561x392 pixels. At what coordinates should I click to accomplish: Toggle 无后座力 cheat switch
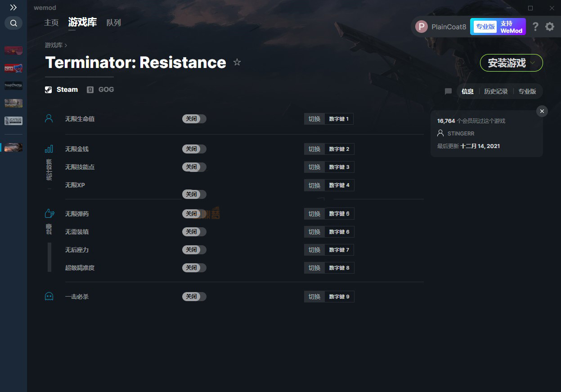[194, 250]
